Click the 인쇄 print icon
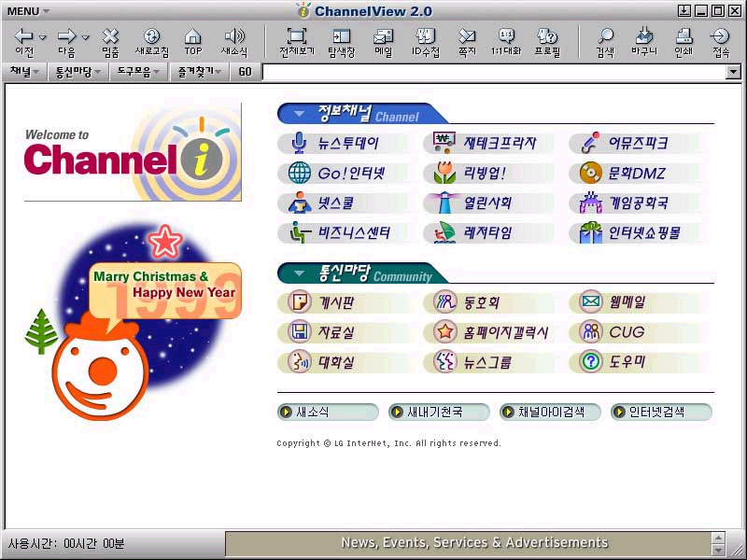 tap(684, 35)
